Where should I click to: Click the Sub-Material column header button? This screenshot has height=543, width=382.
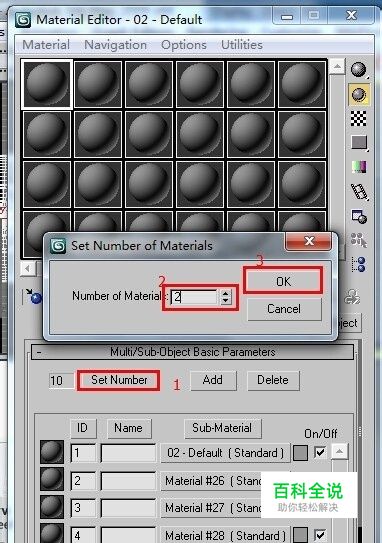click(x=222, y=428)
